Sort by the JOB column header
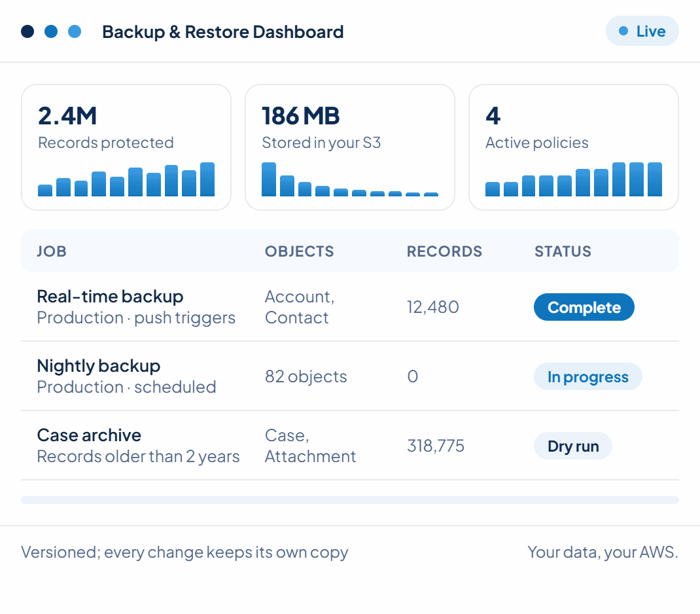 tap(52, 251)
